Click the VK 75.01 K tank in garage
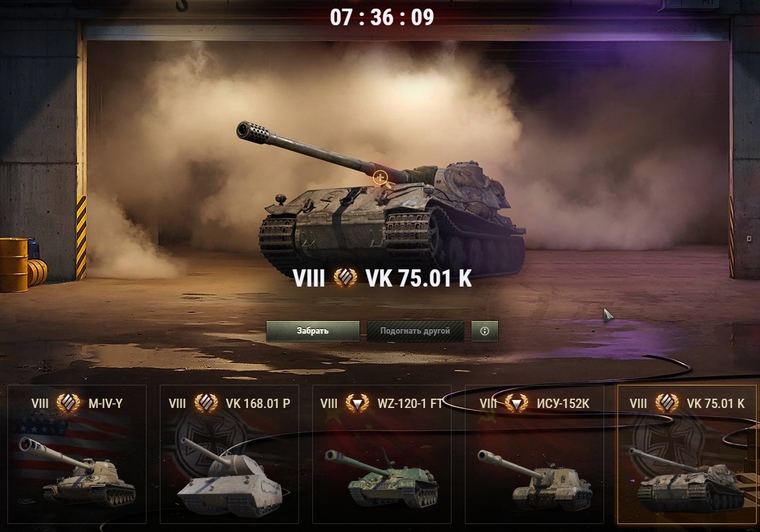Screen dimensions: 760x532 pyautogui.click(x=381, y=199)
